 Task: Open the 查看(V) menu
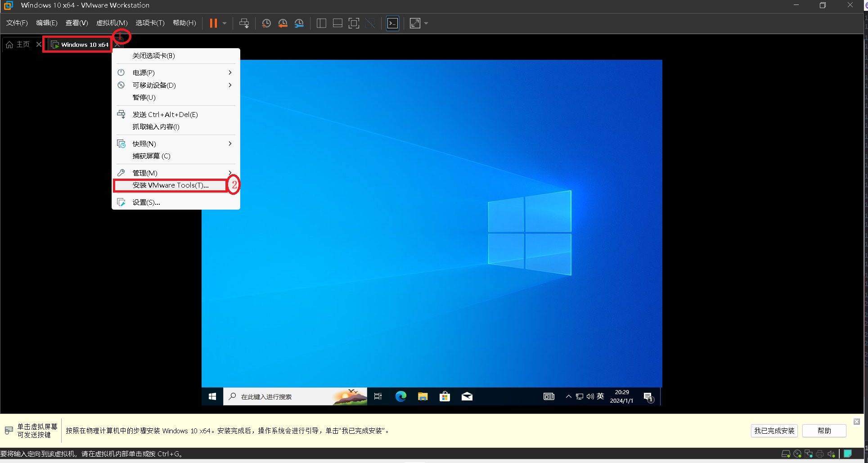click(x=76, y=23)
